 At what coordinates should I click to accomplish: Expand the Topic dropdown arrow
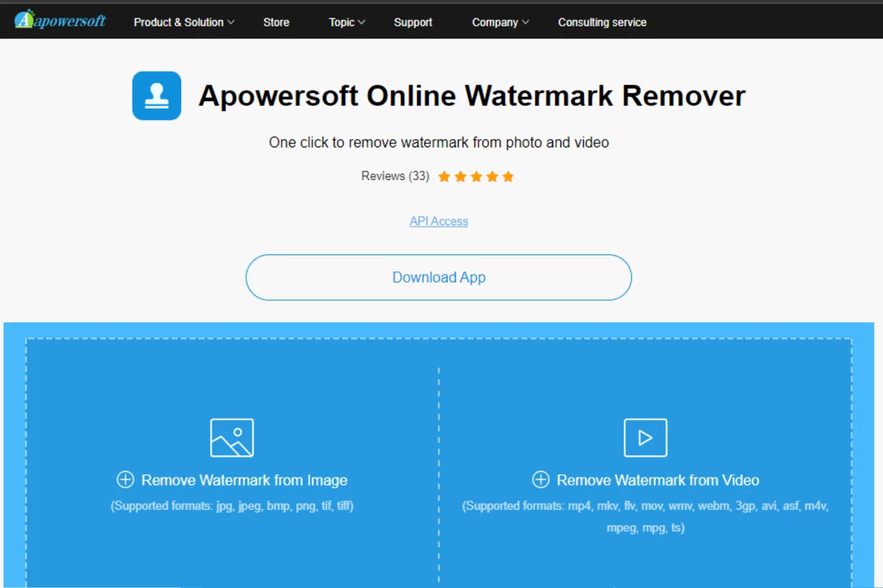(361, 22)
